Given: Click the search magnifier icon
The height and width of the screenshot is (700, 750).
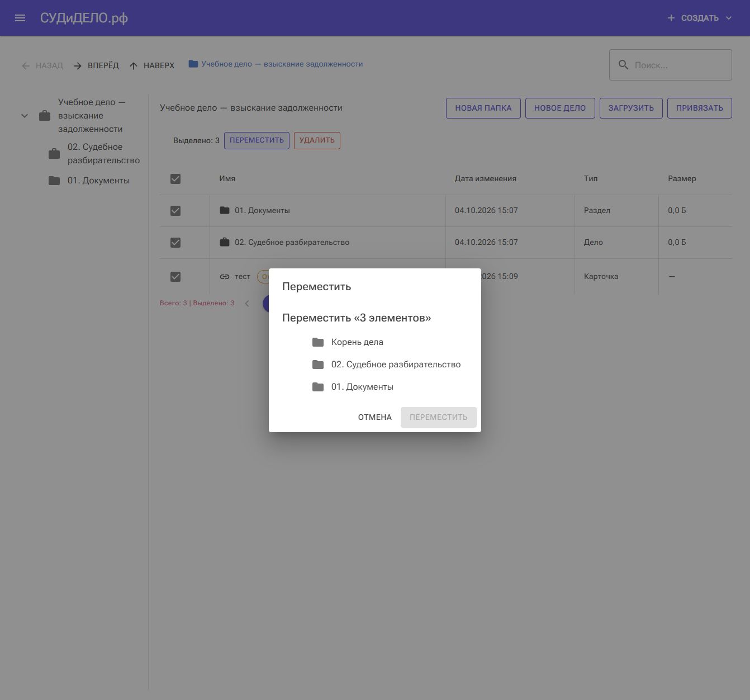Looking at the screenshot, I should 623,65.
